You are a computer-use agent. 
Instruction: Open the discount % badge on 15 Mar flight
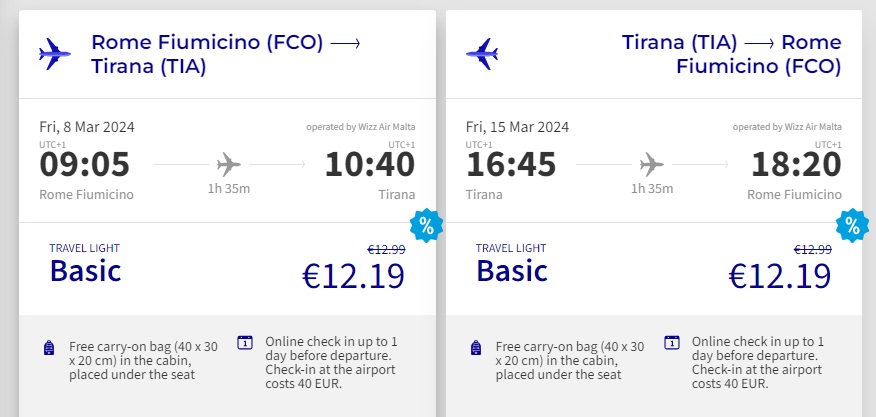click(x=852, y=227)
